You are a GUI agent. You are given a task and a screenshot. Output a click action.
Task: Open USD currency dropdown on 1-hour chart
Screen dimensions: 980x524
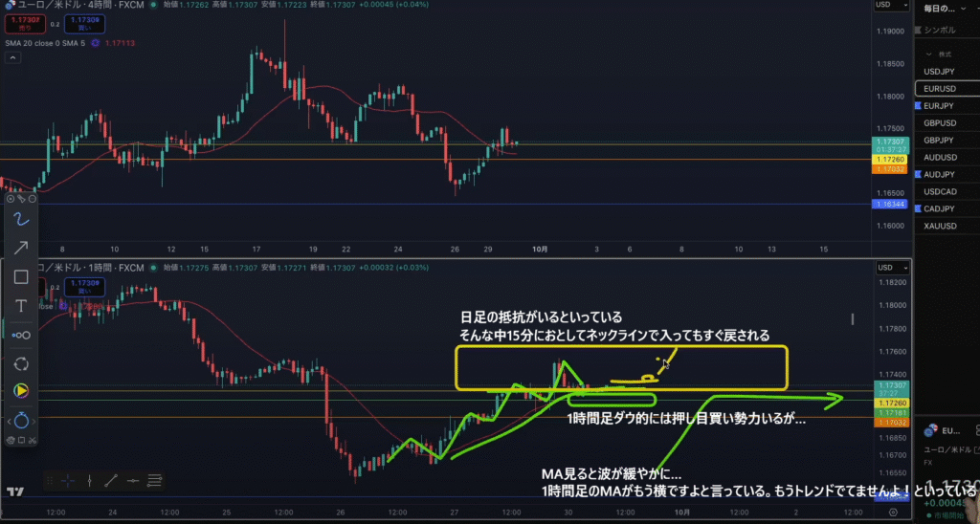[x=892, y=268]
